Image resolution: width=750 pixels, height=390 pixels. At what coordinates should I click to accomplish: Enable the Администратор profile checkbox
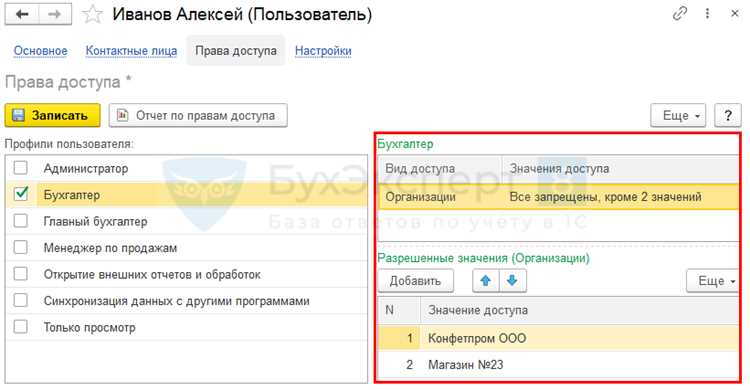(21, 168)
